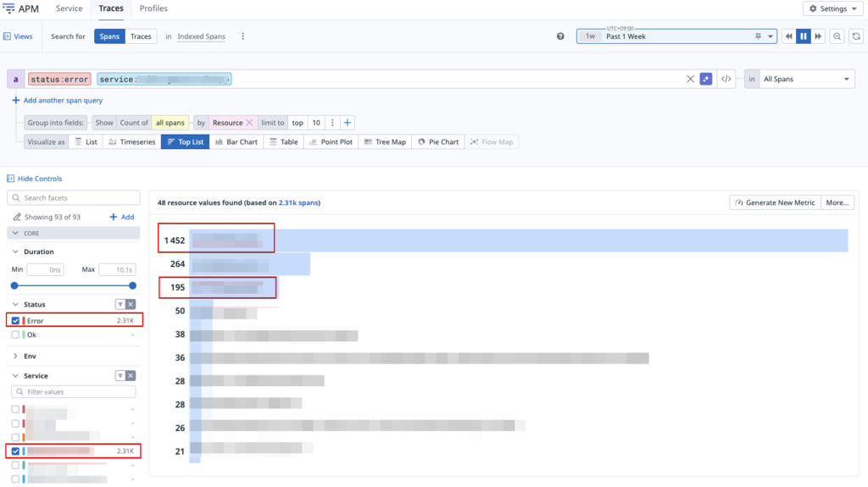The width and height of the screenshot is (868, 487).
Task: Click the Duration slider minimum handle
Action: [14, 286]
